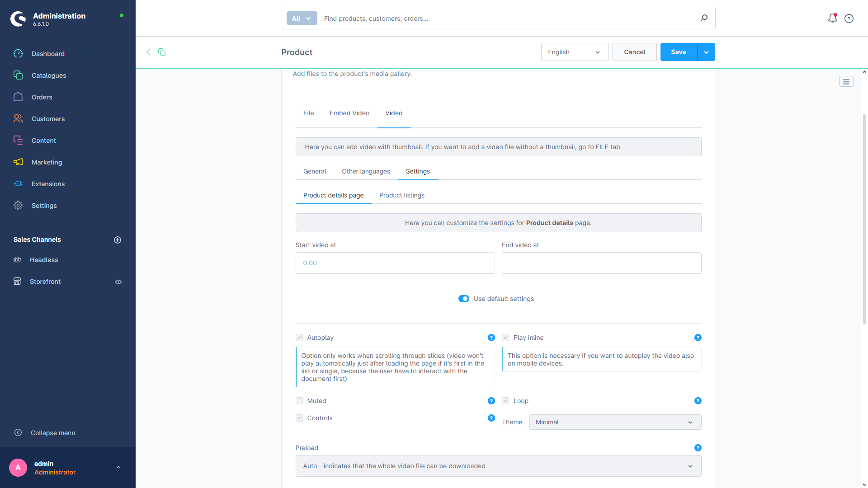
Task: Click the Marketing sidebar icon
Action: (x=19, y=162)
